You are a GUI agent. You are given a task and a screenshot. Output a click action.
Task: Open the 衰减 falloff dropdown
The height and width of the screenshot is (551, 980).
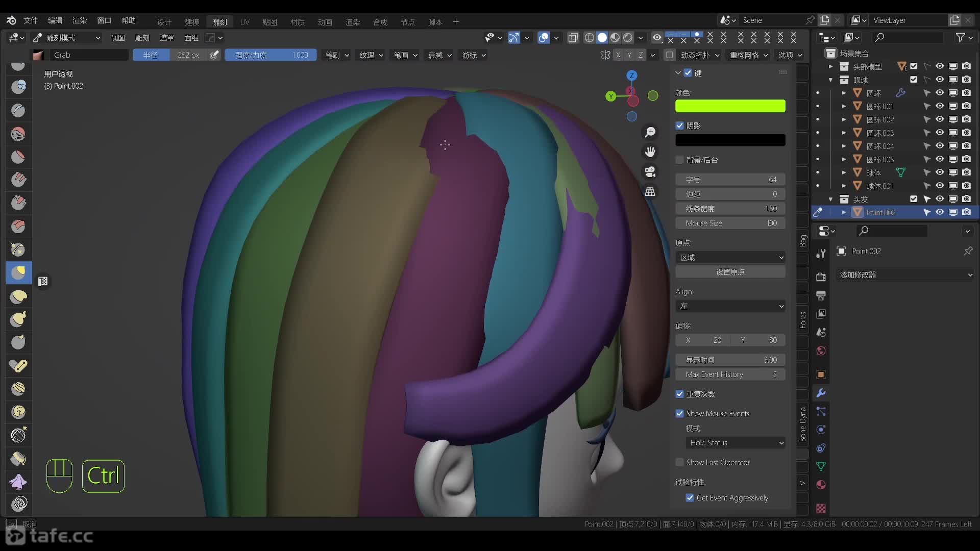point(439,55)
